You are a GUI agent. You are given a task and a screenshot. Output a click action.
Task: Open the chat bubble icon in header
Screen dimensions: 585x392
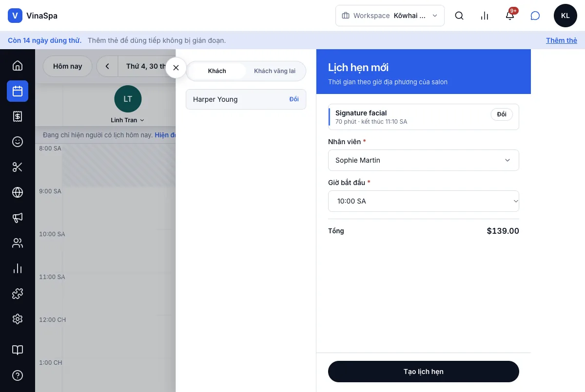coord(535,16)
